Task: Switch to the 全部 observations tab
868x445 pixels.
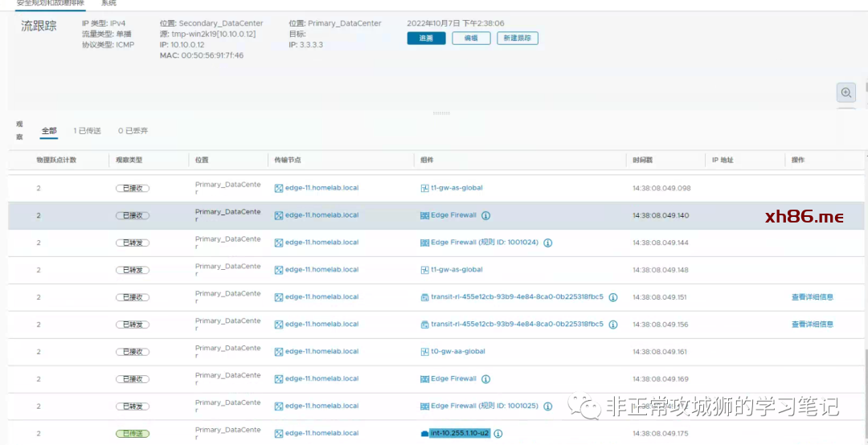Action: pyautogui.click(x=49, y=131)
